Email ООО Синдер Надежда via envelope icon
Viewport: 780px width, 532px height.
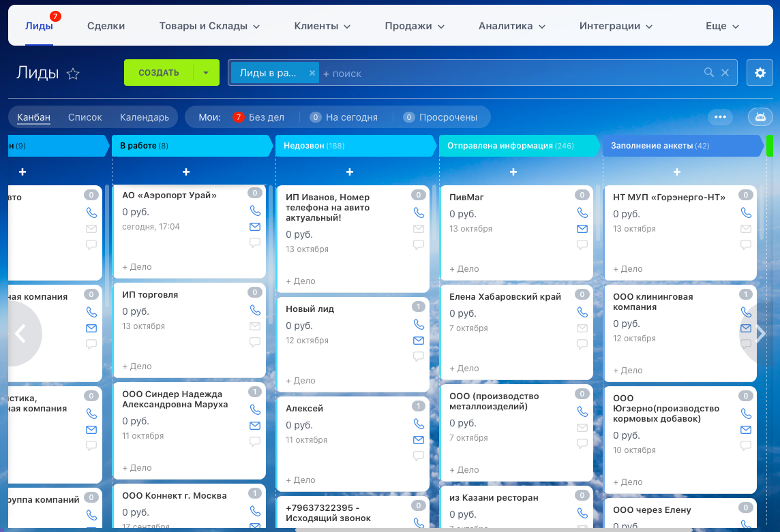tap(255, 426)
